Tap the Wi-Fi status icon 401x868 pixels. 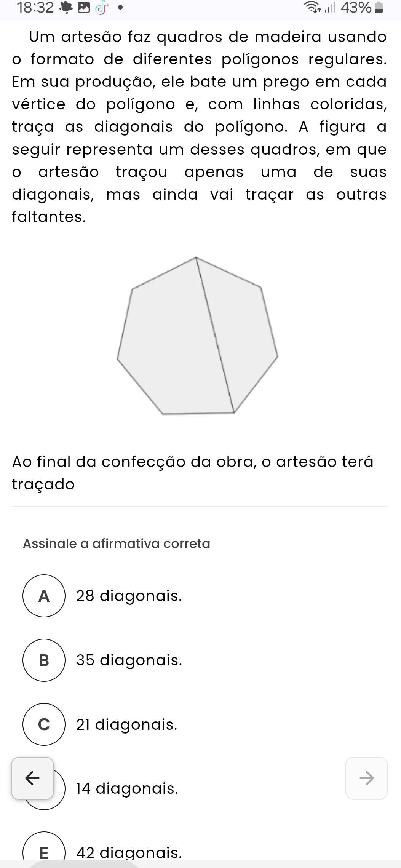(x=315, y=8)
